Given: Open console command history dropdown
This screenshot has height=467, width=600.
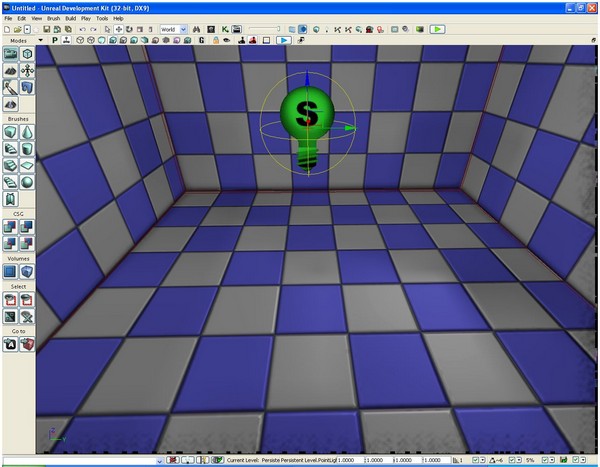Looking at the screenshot, I should 160,461.
